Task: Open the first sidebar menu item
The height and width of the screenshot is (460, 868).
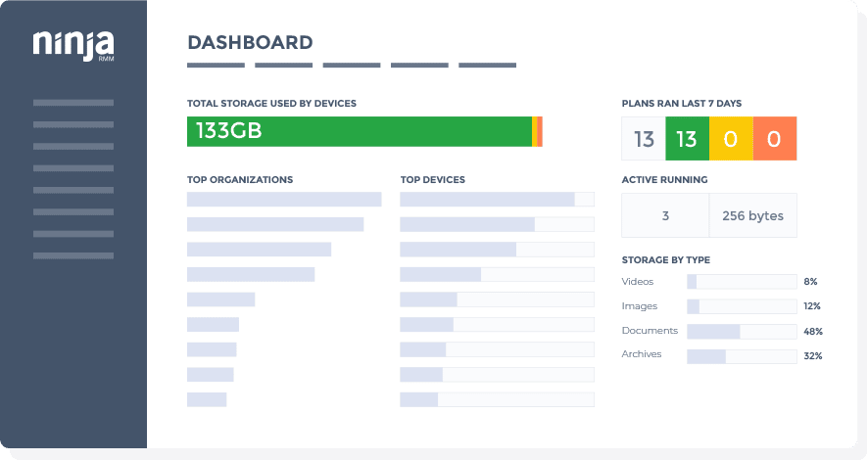Action: pyautogui.click(x=73, y=102)
